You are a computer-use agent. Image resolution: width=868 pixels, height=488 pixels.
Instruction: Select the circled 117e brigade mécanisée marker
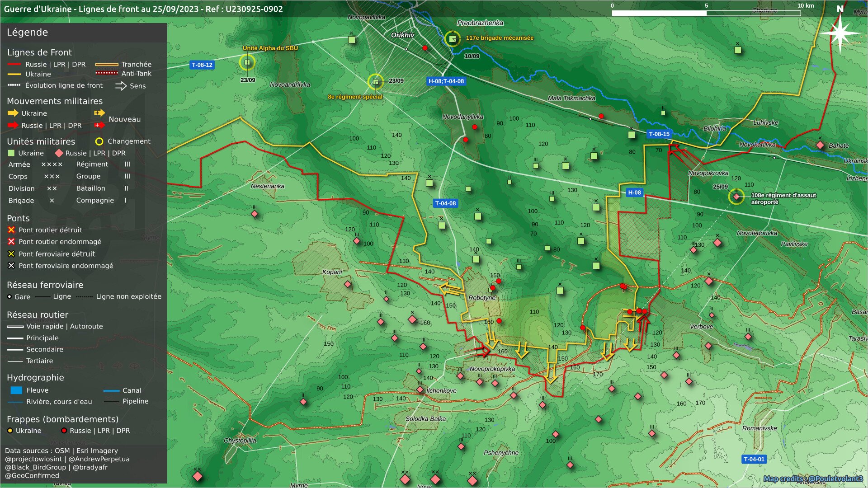click(453, 39)
